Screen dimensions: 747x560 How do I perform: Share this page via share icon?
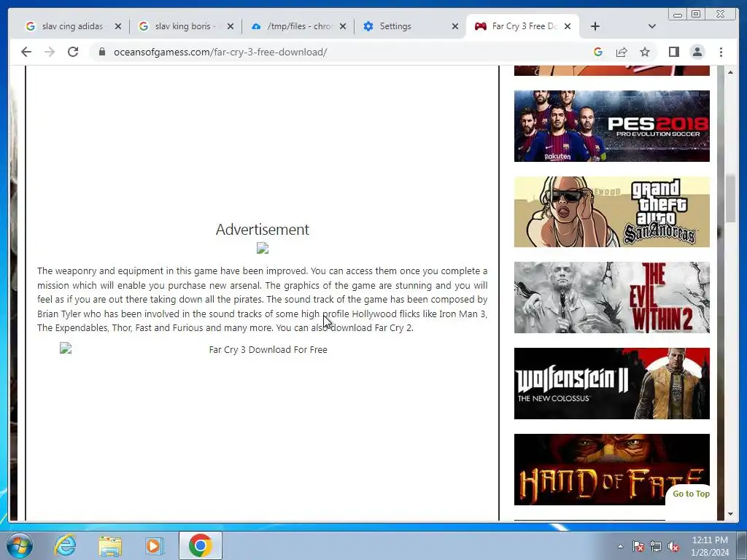(622, 52)
